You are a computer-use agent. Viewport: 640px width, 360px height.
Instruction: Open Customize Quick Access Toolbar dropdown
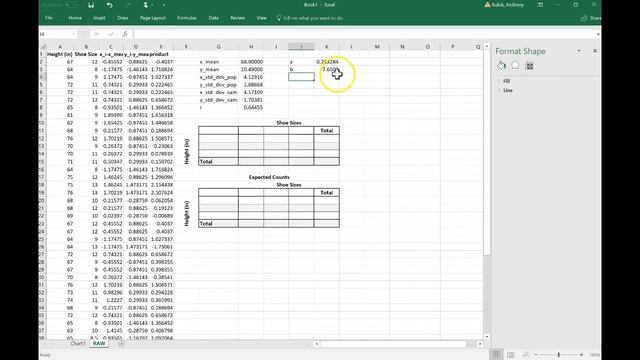pyautogui.click(x=164, y=5)
